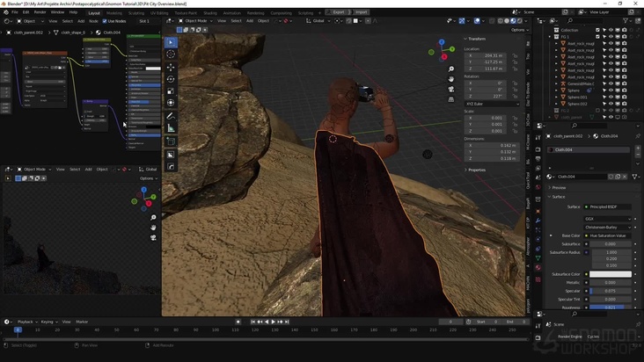Activate the Rotate tool in viewport toolbar
This screenshot has width=644, height=362.
[171, 79]
